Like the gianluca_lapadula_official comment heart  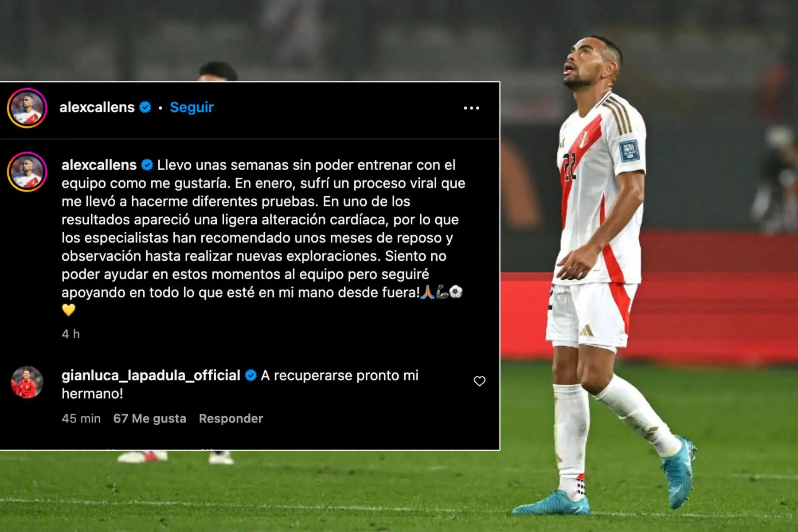(x=479, y=381)
